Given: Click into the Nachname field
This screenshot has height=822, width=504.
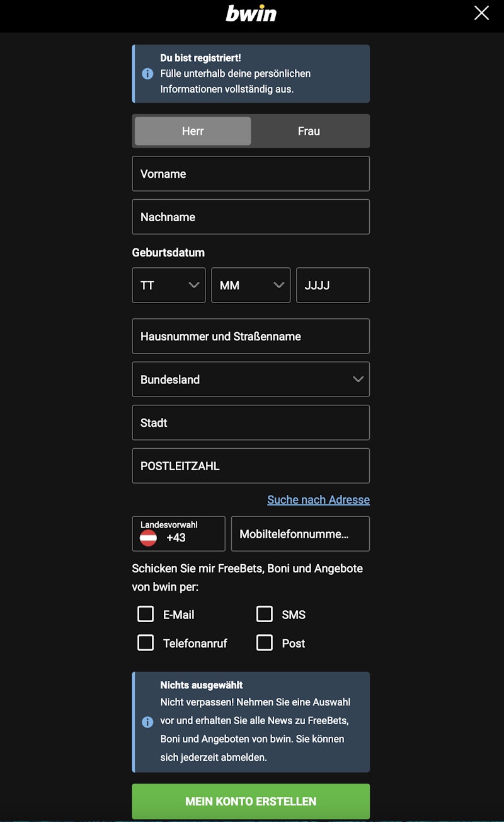Looking at the screenshot, I should tap(251, 217).
